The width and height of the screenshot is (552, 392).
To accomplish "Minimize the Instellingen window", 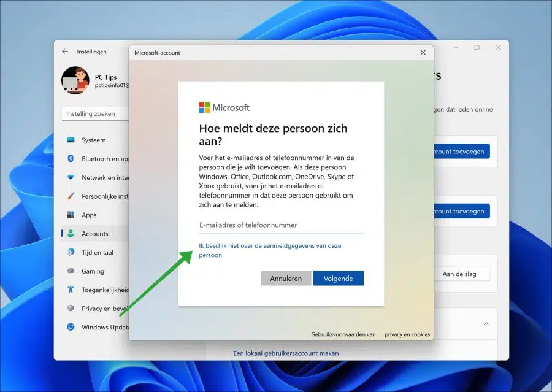I will click(x=456, y=48).
